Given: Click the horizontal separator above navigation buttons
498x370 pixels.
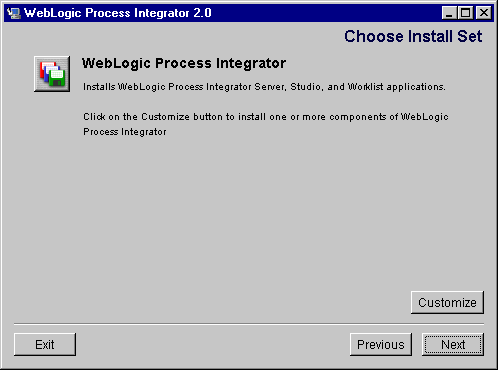Looking at the screenshot, I should coord(249,324).
